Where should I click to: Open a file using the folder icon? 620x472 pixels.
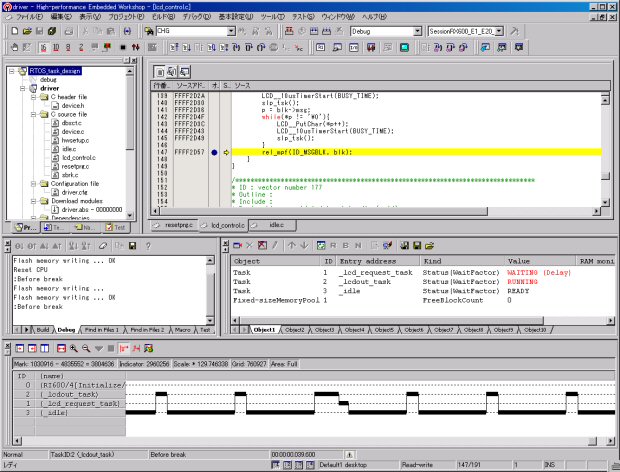point(27,31)
